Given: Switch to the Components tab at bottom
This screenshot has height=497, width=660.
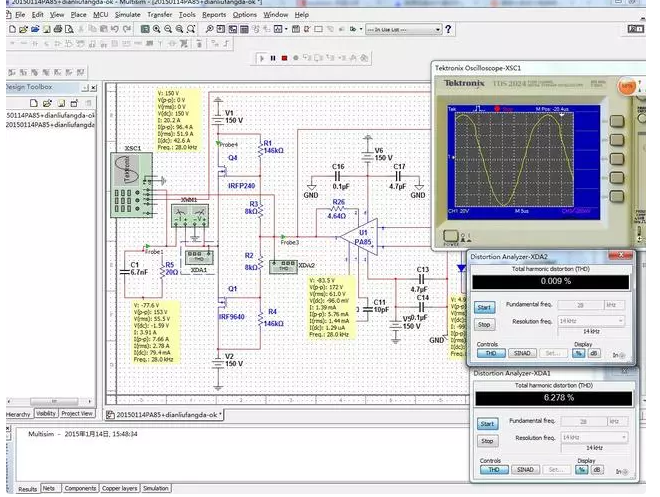Looking at the screenshot, I should tap(80, 488).
